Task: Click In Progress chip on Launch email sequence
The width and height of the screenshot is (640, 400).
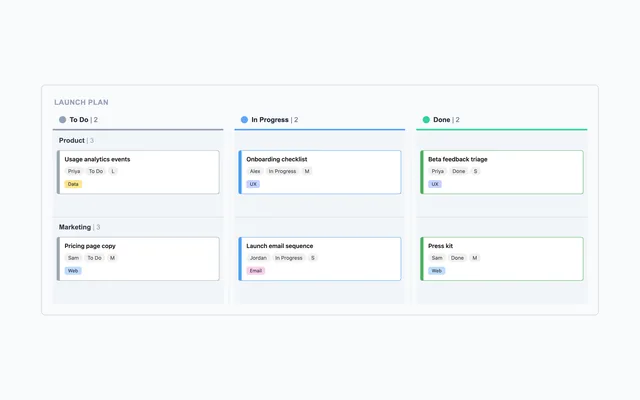Action: 289,258
